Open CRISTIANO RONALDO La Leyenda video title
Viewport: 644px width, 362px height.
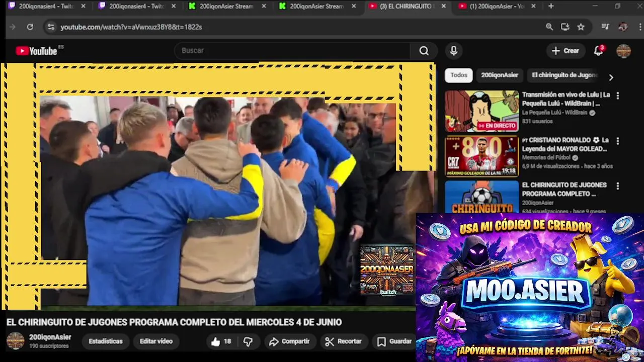(566, 144)
